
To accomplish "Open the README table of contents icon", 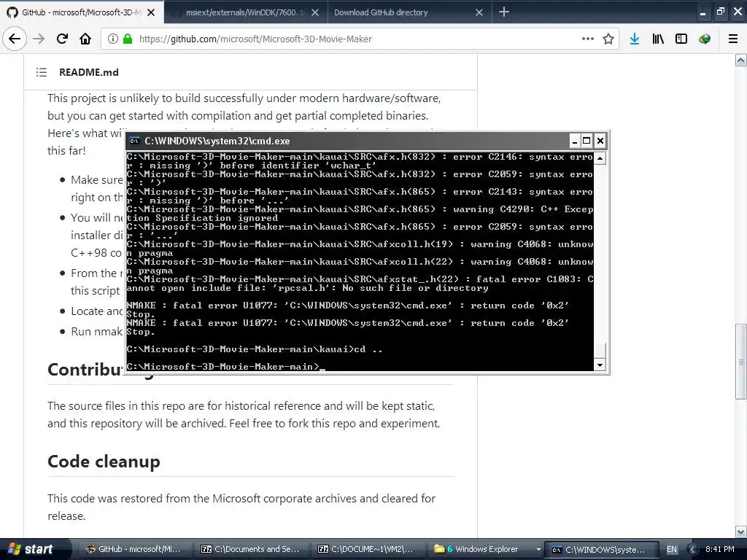I will click(x=42, y=72).
